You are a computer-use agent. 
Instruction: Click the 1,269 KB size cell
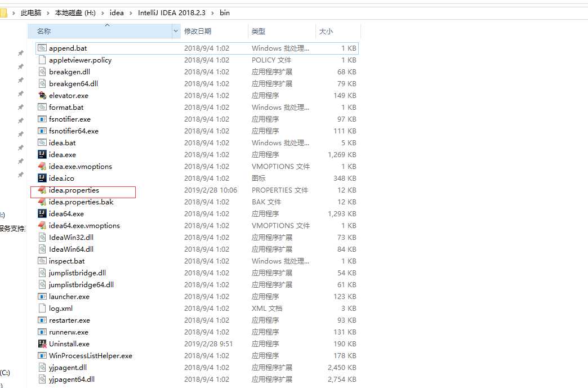coord(342,154)
